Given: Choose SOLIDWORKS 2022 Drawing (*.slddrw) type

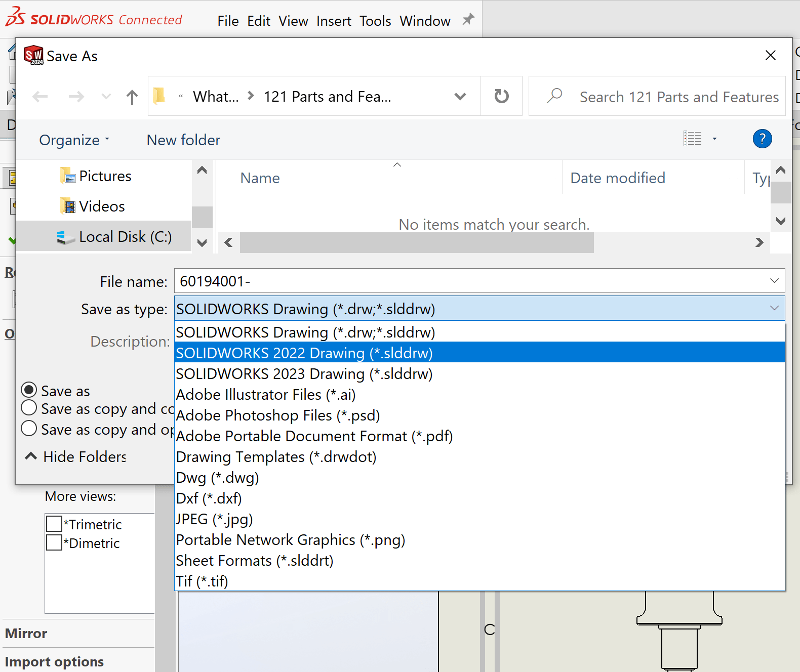Looking at the screenshot, I should coord(479,353).
